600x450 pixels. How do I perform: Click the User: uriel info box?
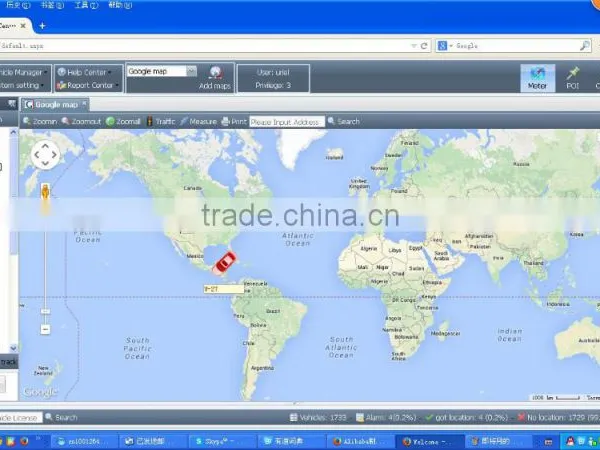(273, 78)
